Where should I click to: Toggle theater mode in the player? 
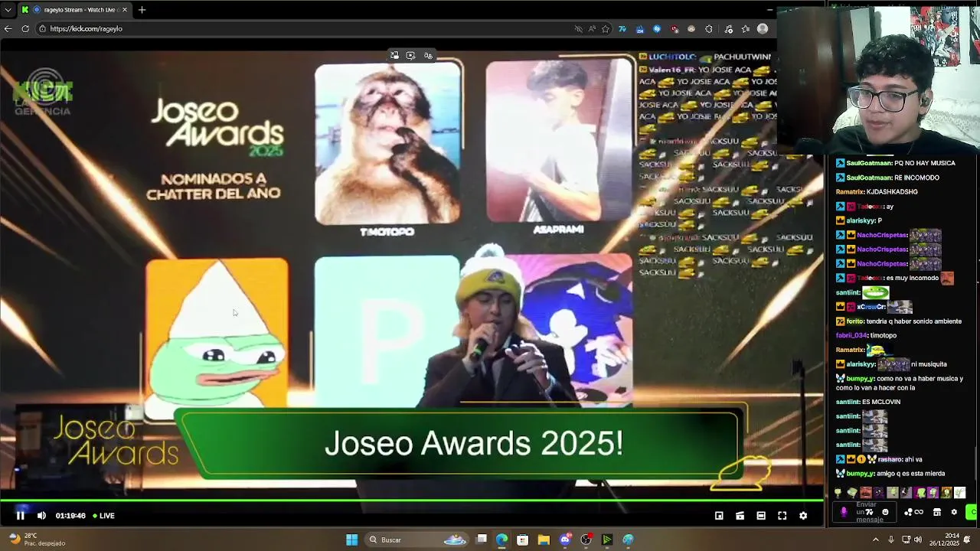[761, 516]
